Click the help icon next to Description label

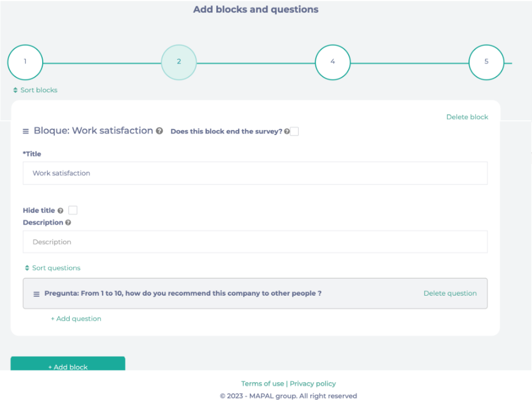[68, 223]
